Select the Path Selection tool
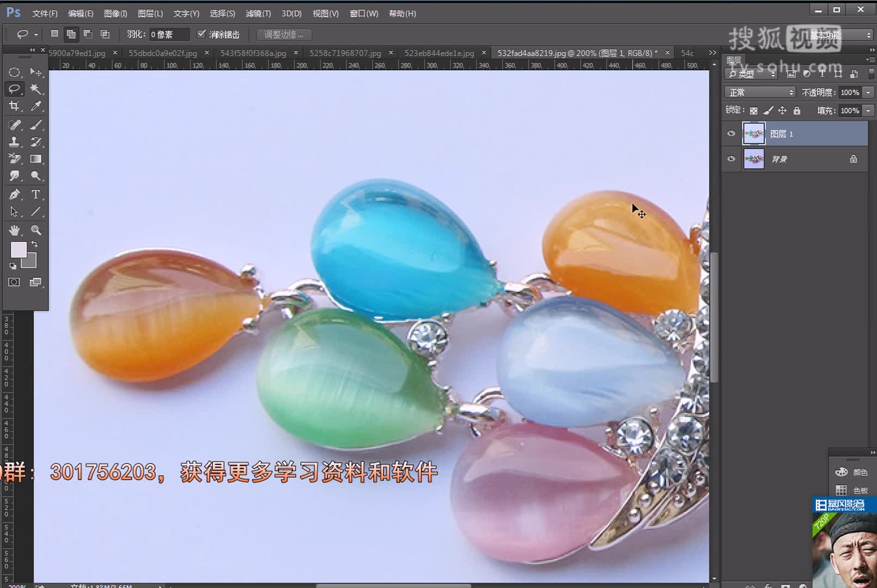This screenshot has width=877, height=588. pos(14,212)
